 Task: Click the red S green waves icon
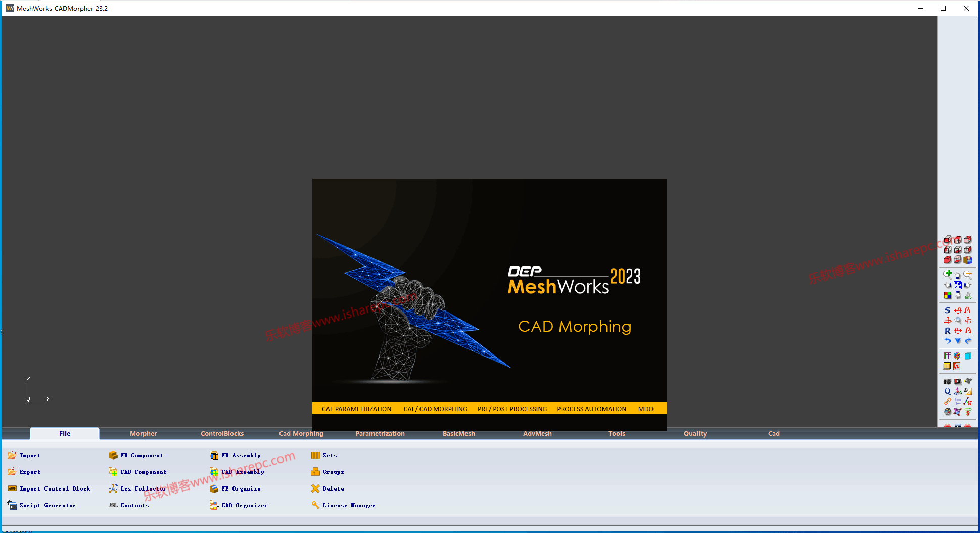coord(968,412)
